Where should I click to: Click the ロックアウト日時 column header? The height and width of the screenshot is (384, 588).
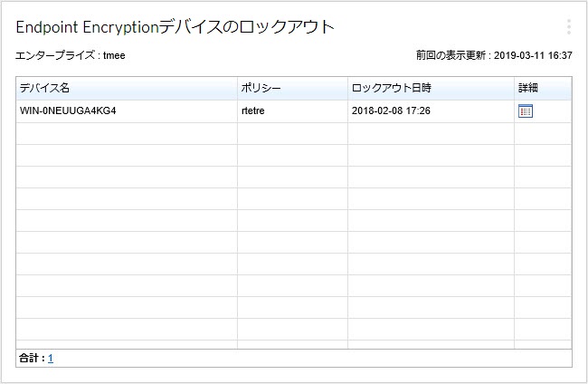[x=430, y=89]
